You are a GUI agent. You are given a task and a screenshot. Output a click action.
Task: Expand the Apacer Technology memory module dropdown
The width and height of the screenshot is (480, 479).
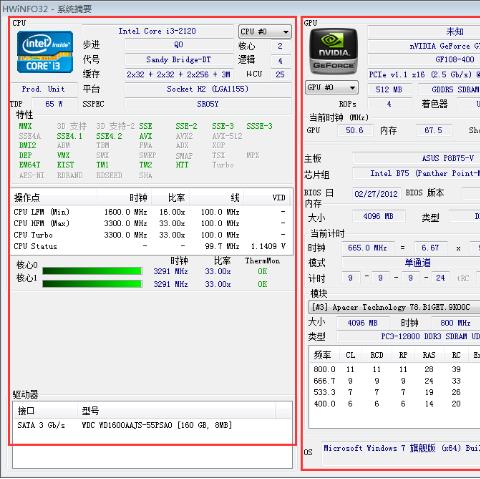pyautogui.click(x=394, y=307)
